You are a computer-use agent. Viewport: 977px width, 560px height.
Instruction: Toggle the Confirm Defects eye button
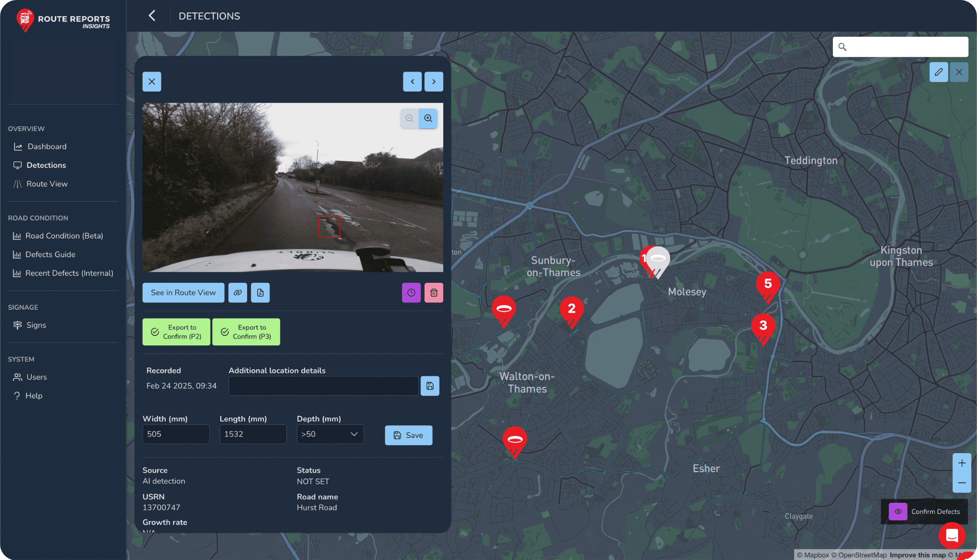[x=898, y=511]
